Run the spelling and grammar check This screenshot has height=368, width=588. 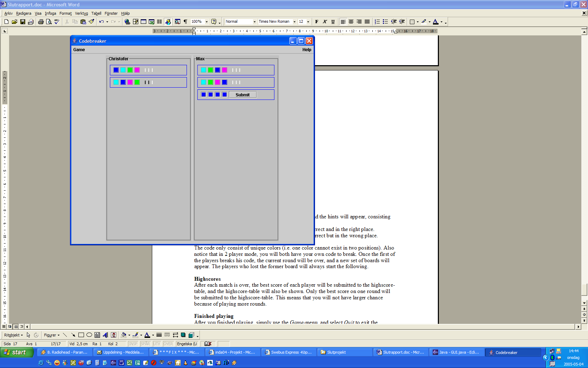57,22
